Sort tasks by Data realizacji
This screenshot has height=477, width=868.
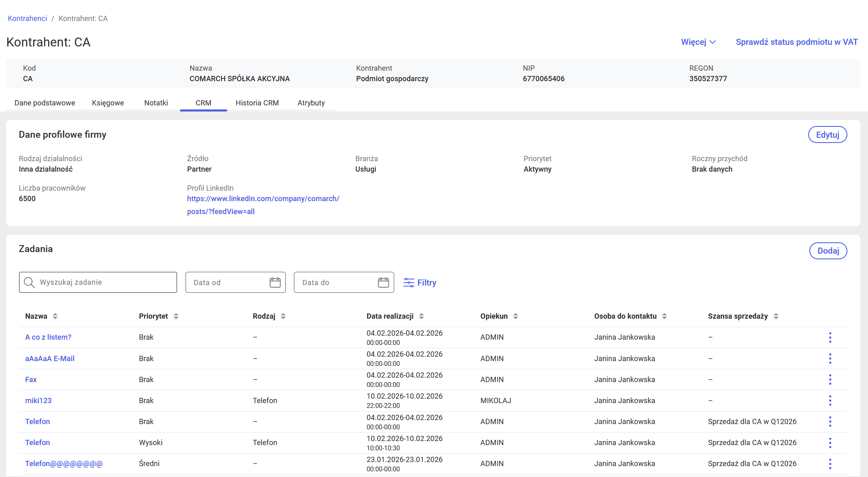pyautogui.click(x=422, y=316)
